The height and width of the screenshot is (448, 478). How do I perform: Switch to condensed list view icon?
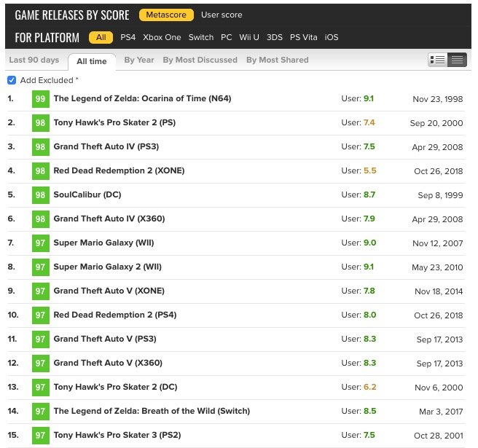(457, 60)
